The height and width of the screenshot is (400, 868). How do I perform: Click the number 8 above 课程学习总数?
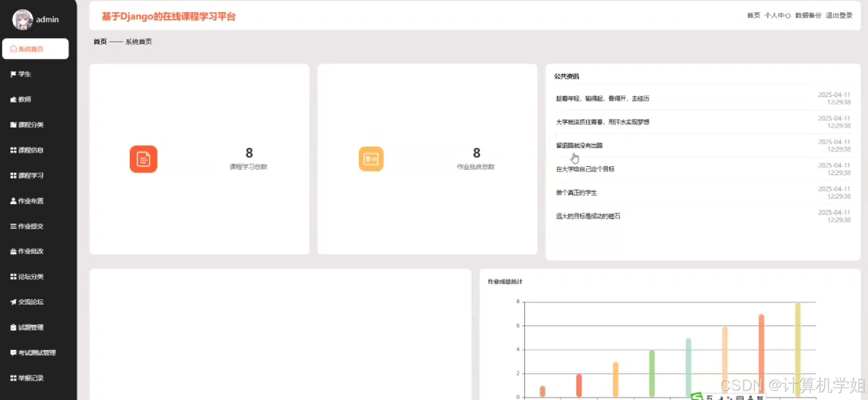pyautogui.click(x=249, y=153)
